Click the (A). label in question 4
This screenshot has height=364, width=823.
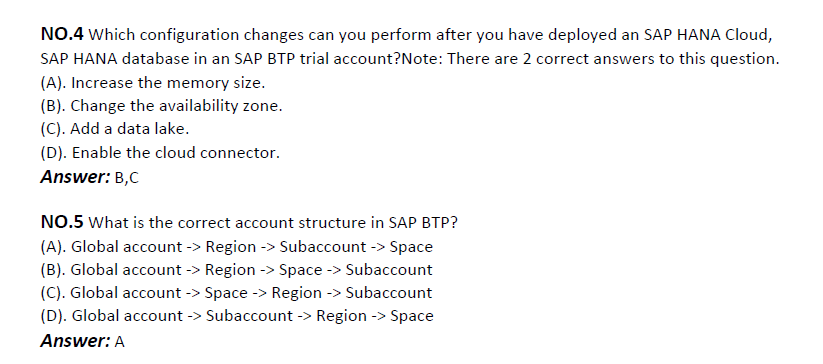pos(54,82)
